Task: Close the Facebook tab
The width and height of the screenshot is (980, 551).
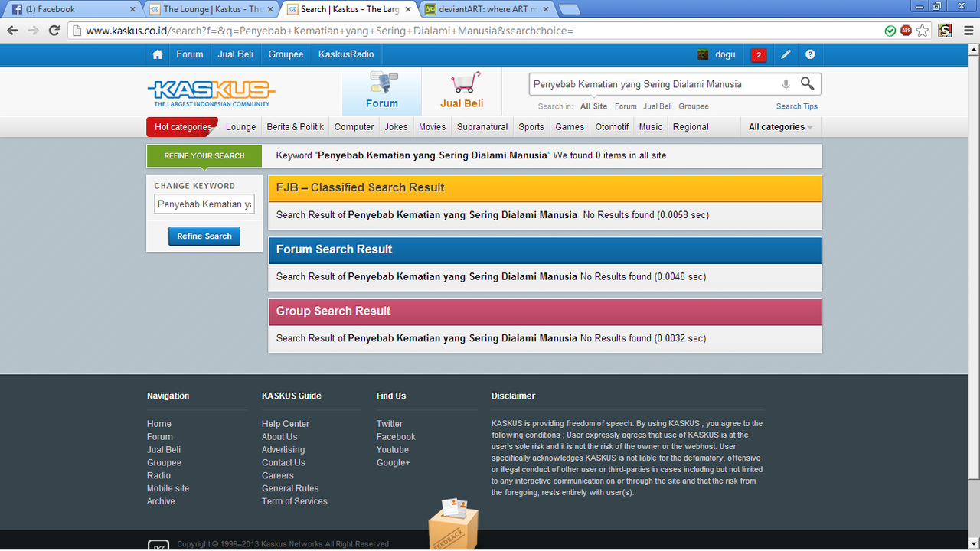Action: [132, 9]
